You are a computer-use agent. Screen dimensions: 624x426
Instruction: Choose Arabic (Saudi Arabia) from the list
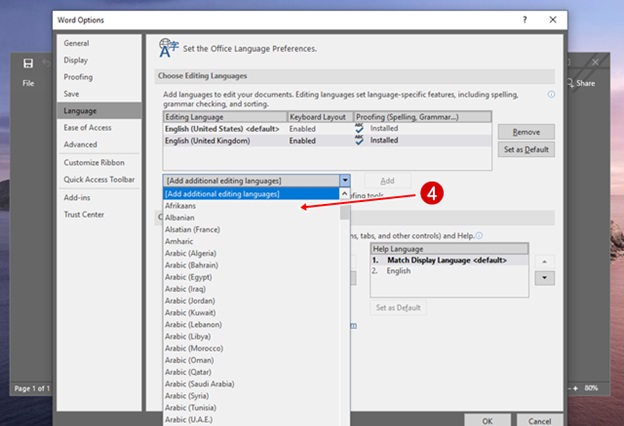click(251, 384)
